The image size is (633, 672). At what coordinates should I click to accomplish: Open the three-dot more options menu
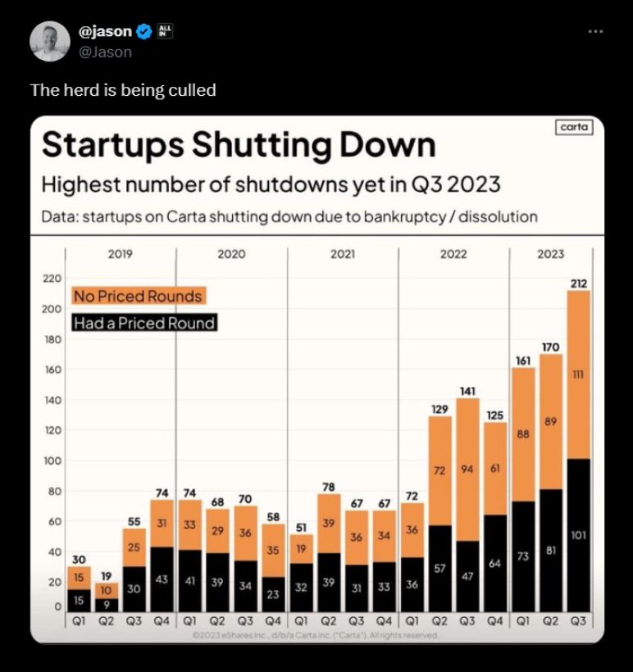pos(596,31)
